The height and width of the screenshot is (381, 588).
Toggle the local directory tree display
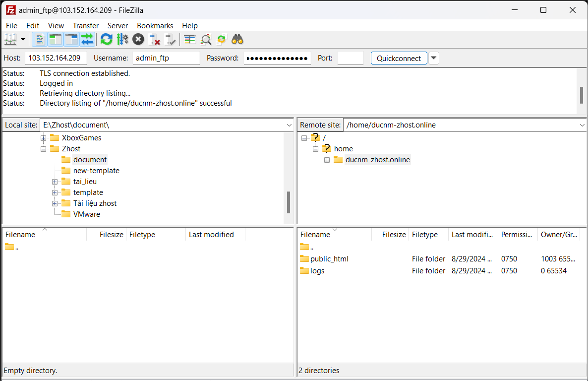tap(56, 39)
